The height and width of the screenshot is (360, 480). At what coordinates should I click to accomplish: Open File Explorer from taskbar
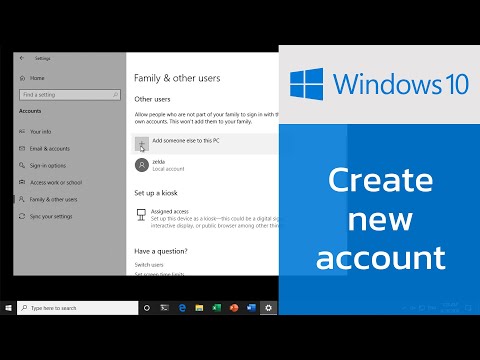[199, 308]
